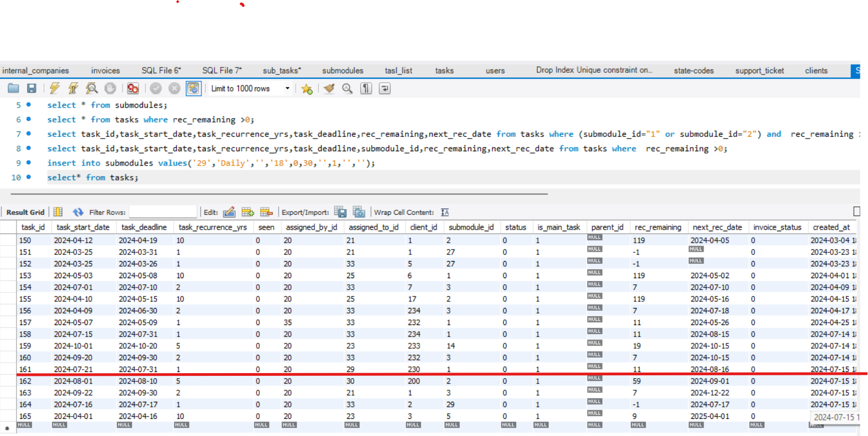Switch to the users tab
The height and width of the screenshot is (436, 868).
pyautogui.click(x=495, y=71)
